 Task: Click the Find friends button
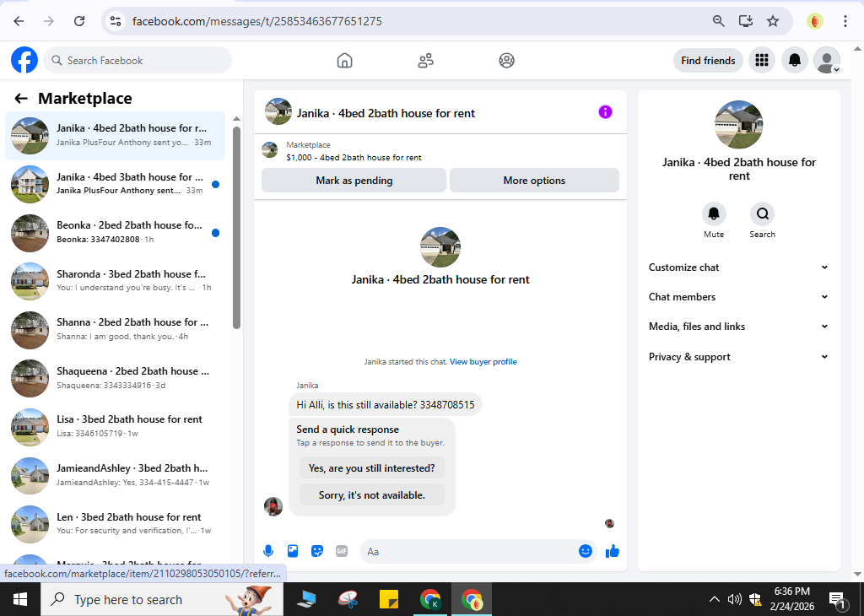pos(708,60)
